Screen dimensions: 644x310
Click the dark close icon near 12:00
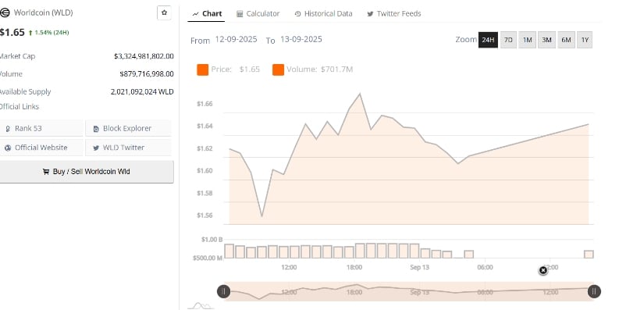click(543, 270)
